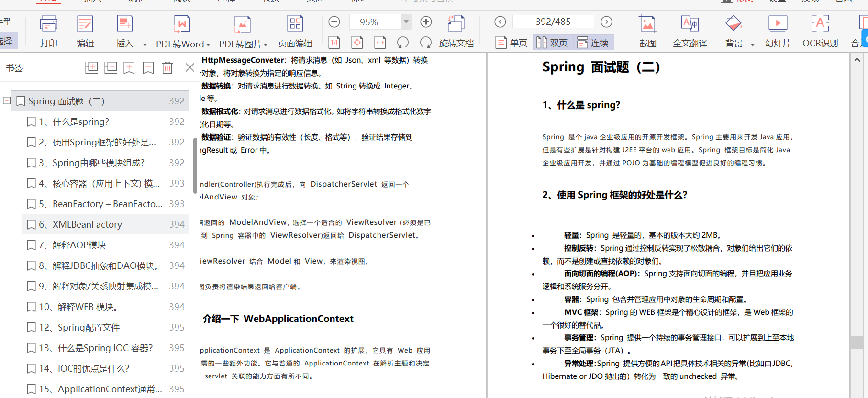Viewport: 868px width, 398px height.
Task: Open the PDF转图片 dropdown arrow
Action: [266, 44]
